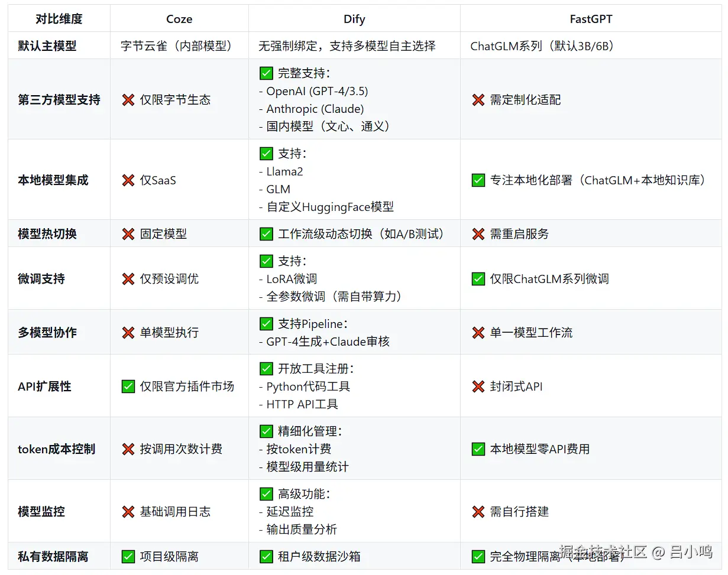Click the green check beside 精细化管理
Viewport: 728px width, 575px height.
pos(266,431)
